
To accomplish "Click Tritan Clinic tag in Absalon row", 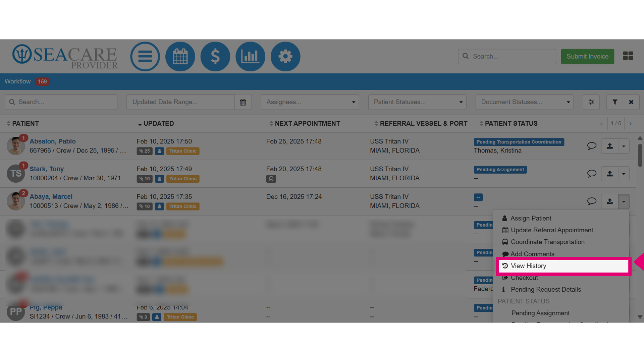I will pyautogui.click(x=183, y=151).
